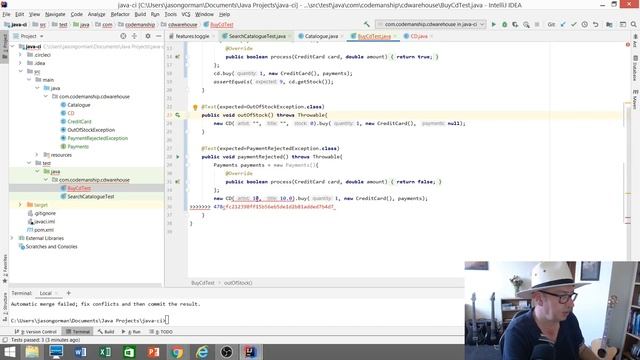Expand the target folder
Image resolution: width=640 pixels, height=360 pixels.
click(x=20, y=205)
